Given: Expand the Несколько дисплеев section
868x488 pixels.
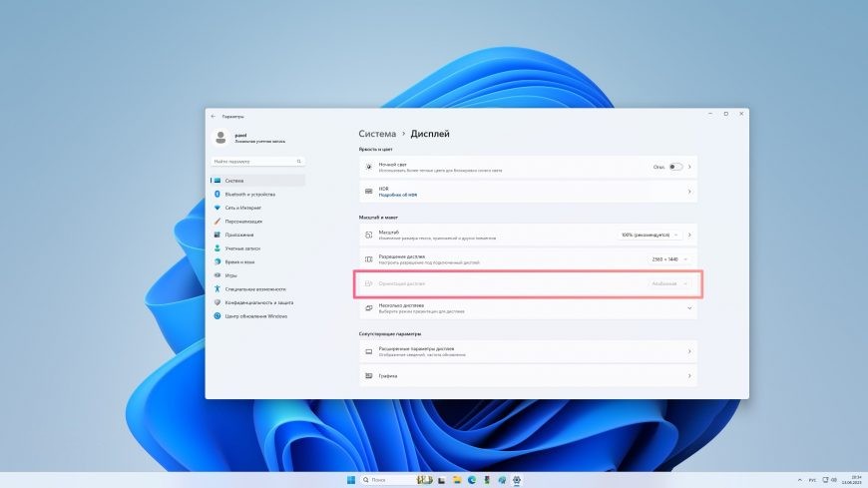Looking at the screenshot, I should click(528, 308).
